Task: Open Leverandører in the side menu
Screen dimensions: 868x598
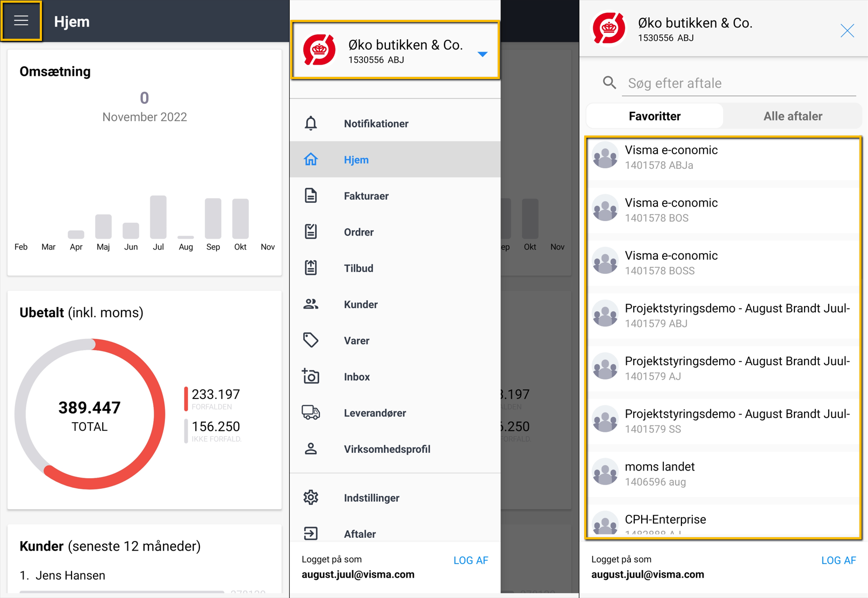Action: pyautogui.click(x=395, y=412)
